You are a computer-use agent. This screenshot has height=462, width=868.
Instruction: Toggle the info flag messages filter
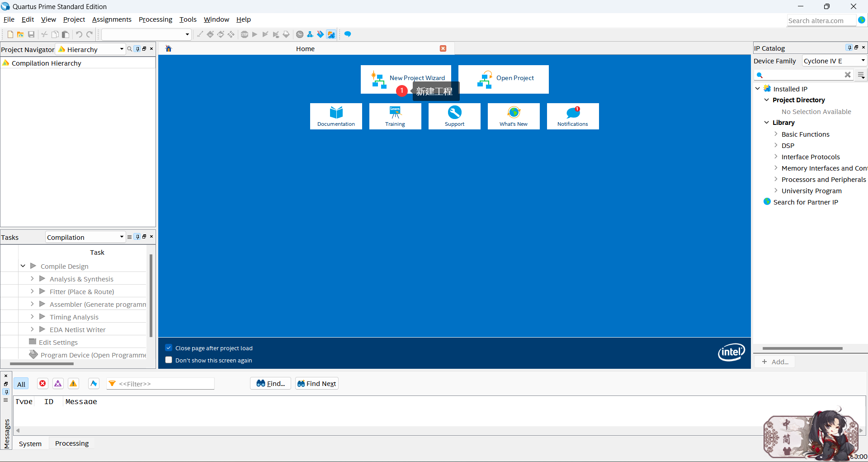(94, 384)
